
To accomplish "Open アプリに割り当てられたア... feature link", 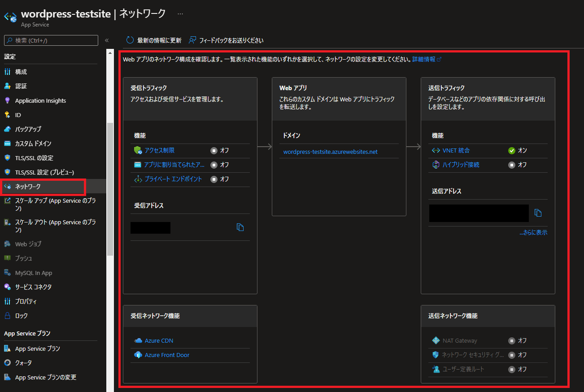I will pyautogui.click(x=174, y=165).
